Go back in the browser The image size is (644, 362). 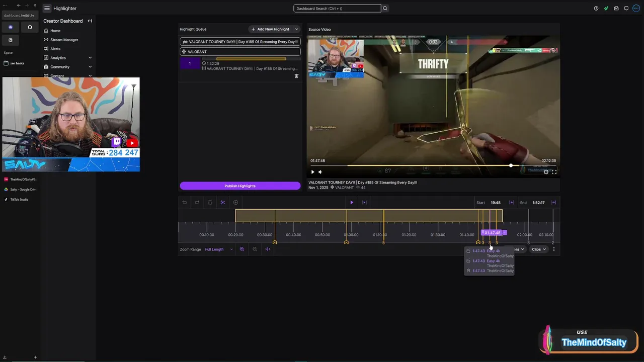pos(19,6)
